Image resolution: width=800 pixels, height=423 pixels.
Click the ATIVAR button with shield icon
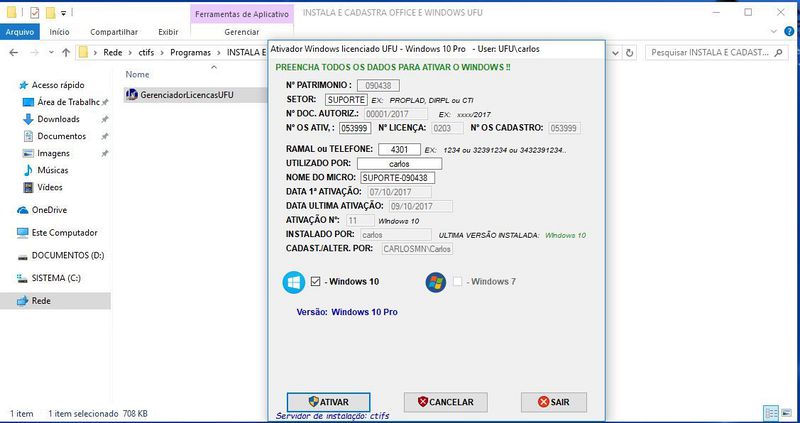click(329, 402)
